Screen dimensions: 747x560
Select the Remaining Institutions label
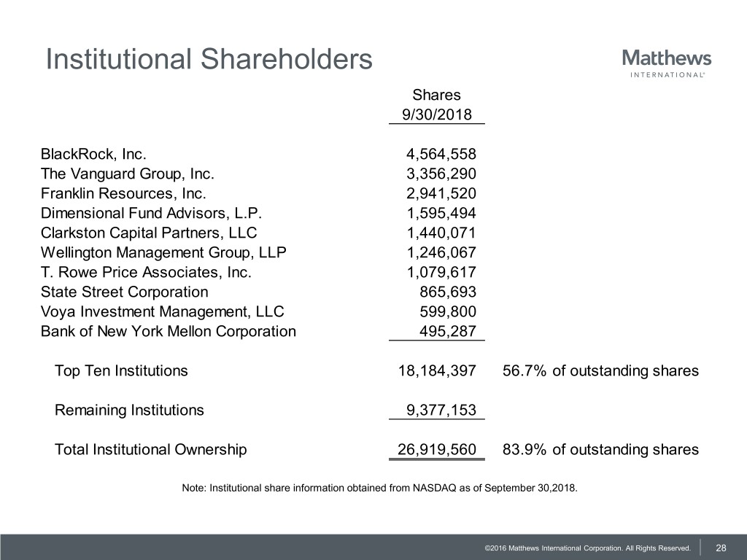(129, 410)
